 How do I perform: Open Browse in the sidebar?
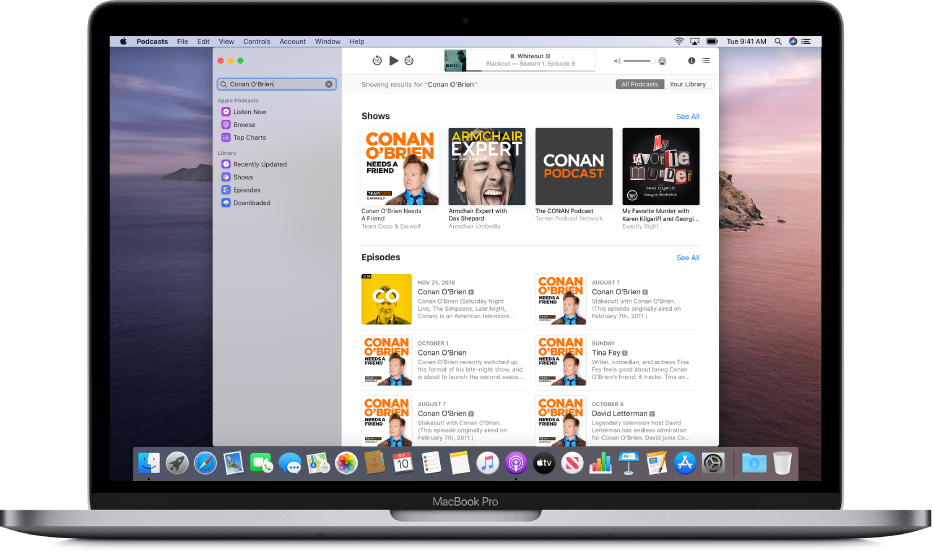(244, 125)
